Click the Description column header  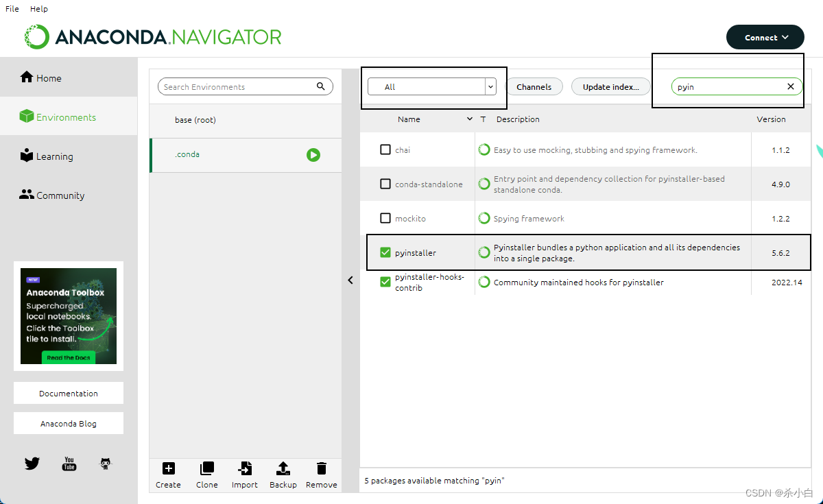(518, 119)
